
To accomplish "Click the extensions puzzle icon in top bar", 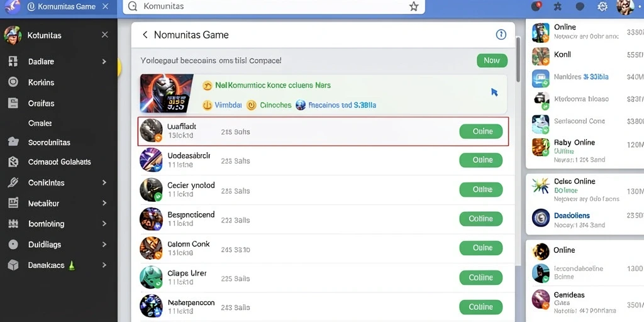I will [x=557, y=6].
